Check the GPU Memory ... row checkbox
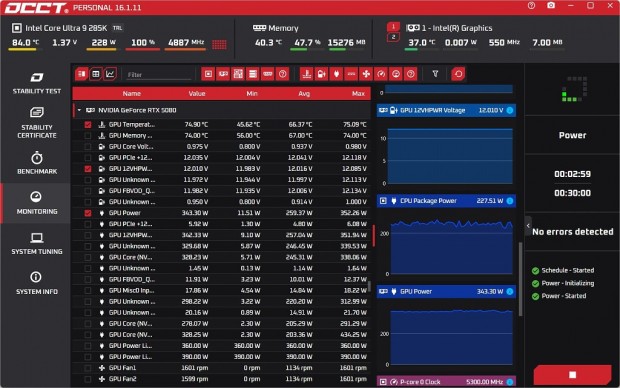Screen dimensions: 620x388 [x=88, y=136]
